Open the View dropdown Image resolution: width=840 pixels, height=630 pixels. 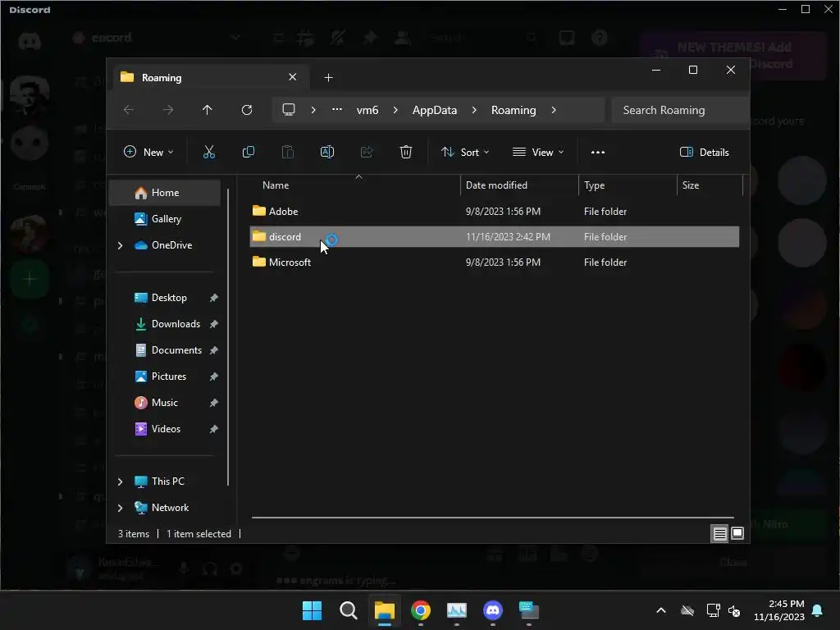coord(538,152)
